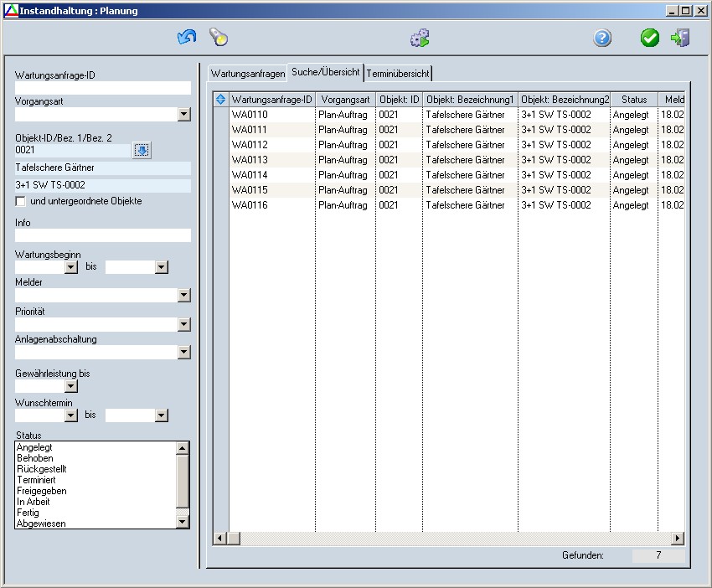Confirm with the green checkmark icon
712x588 pixels.
pos(650,38)
